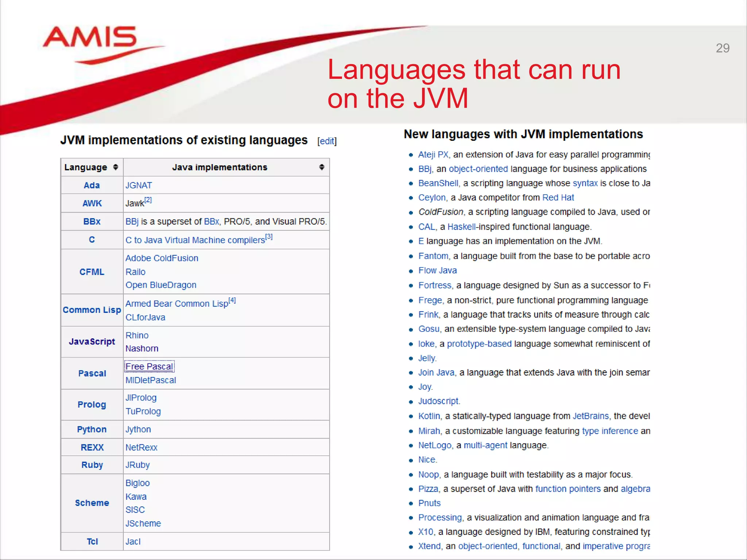Open the Jawk footnote reference [2]

(x=148, y=200)
